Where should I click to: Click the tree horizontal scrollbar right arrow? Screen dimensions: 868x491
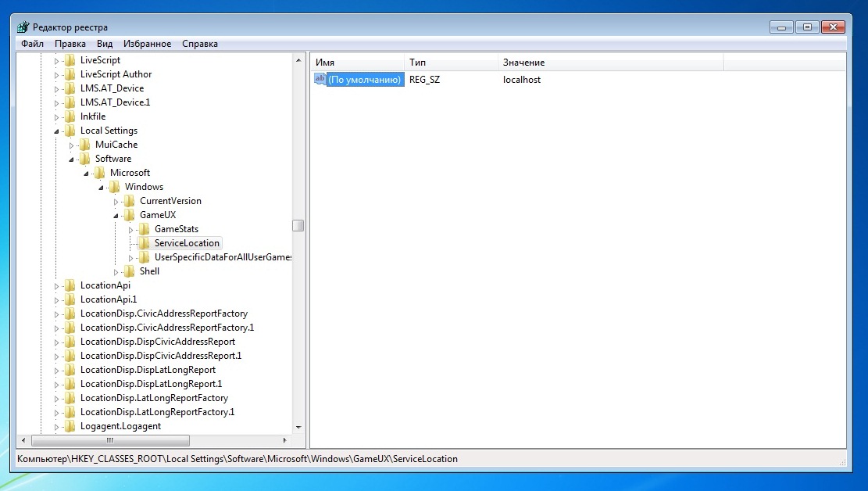point(284,440)
